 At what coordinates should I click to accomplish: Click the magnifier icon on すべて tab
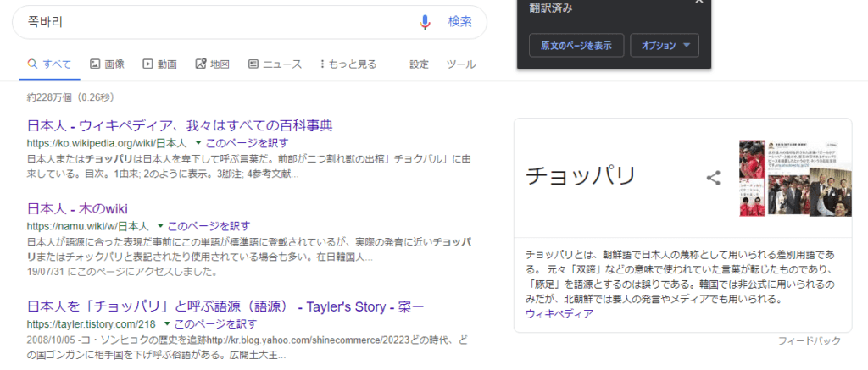tap(32, 64)
